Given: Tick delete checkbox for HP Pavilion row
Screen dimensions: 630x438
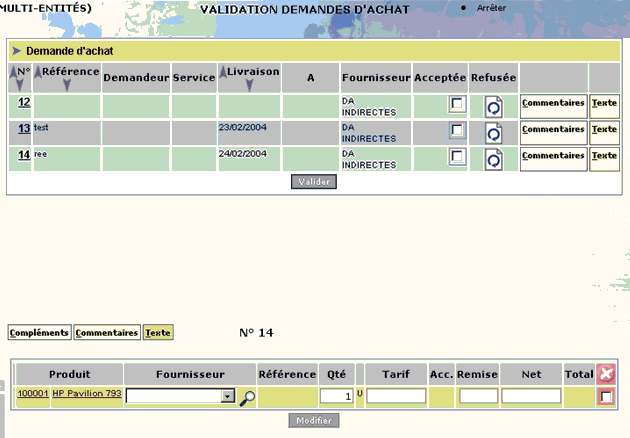Looking at the screenshot, I should coord(606,397).
